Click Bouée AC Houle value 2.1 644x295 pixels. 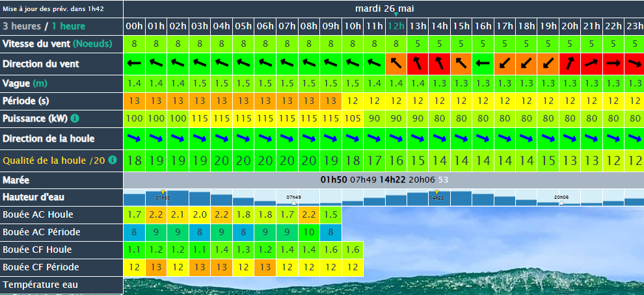(178, 215)
